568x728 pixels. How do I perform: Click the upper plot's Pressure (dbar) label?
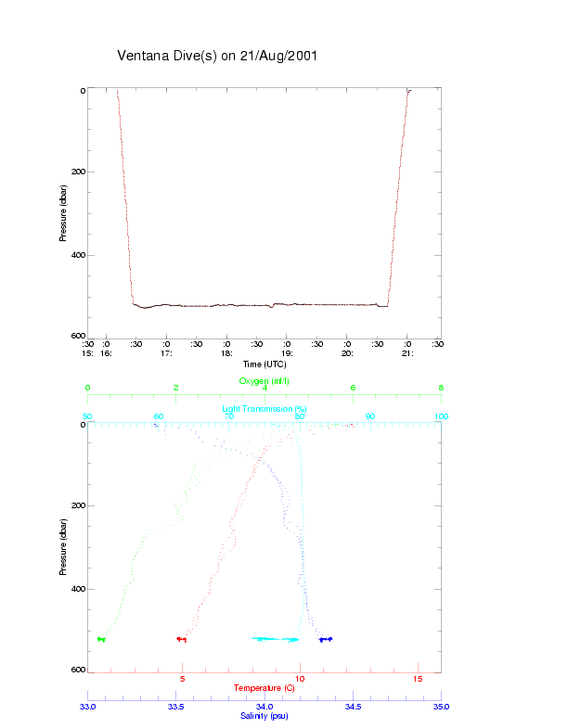click(x=63, y=213)
